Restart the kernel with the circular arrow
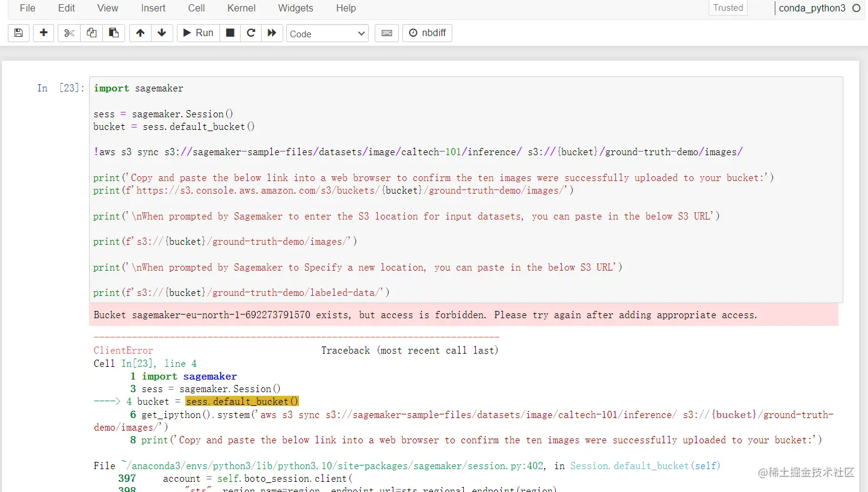 tap(251, 33)
